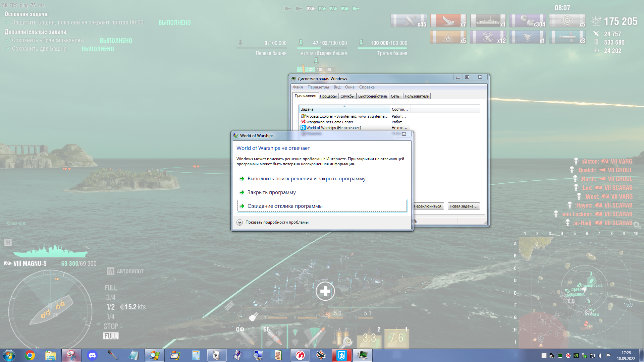Open Discord from the taskbar
This screenshot has height=362, width=644.
[92, 355]
